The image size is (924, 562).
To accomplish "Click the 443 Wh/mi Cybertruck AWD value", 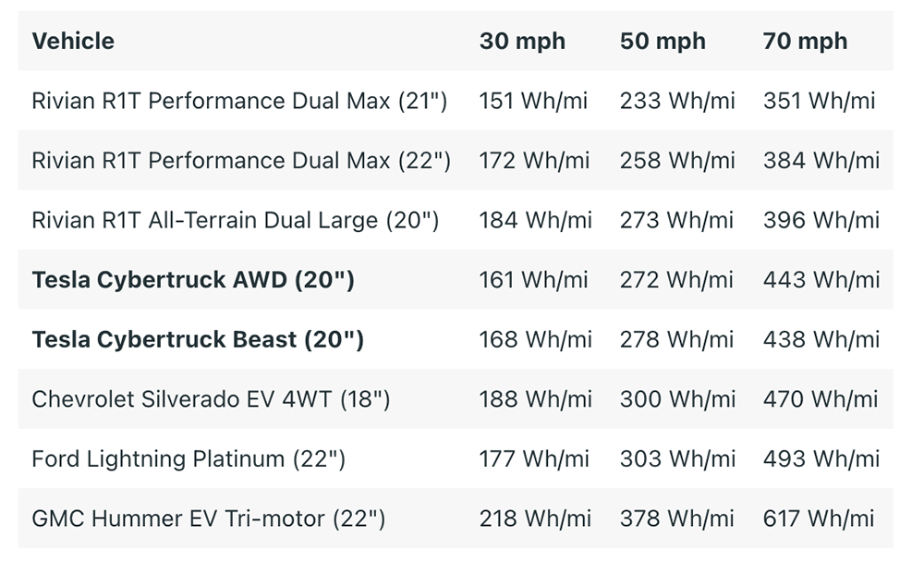I will [x=821, y=279].
